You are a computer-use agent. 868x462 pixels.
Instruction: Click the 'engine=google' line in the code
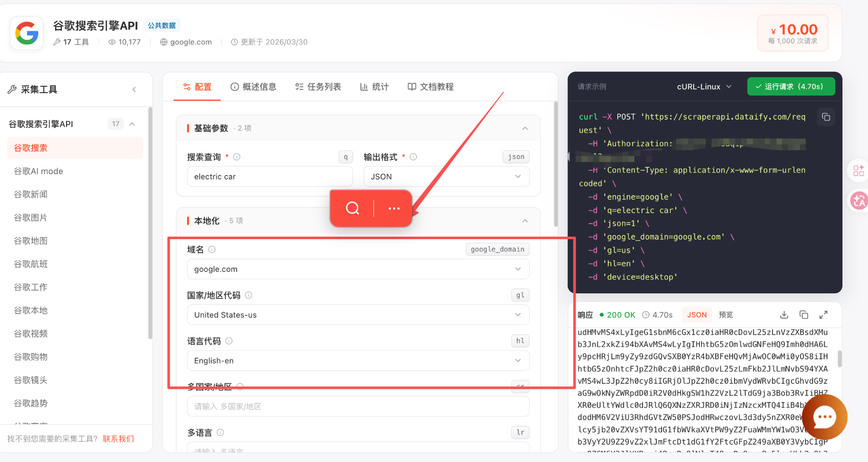tap(635, 197)
